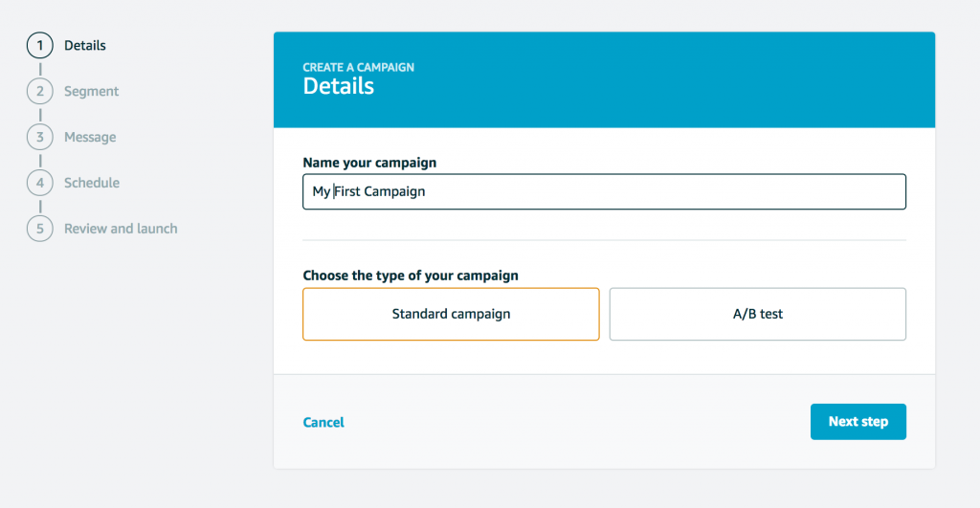This screenshot has height=508, width=980.
Task: Click the 'Choose the type of your campaign' label
Action: coord(411,276)
